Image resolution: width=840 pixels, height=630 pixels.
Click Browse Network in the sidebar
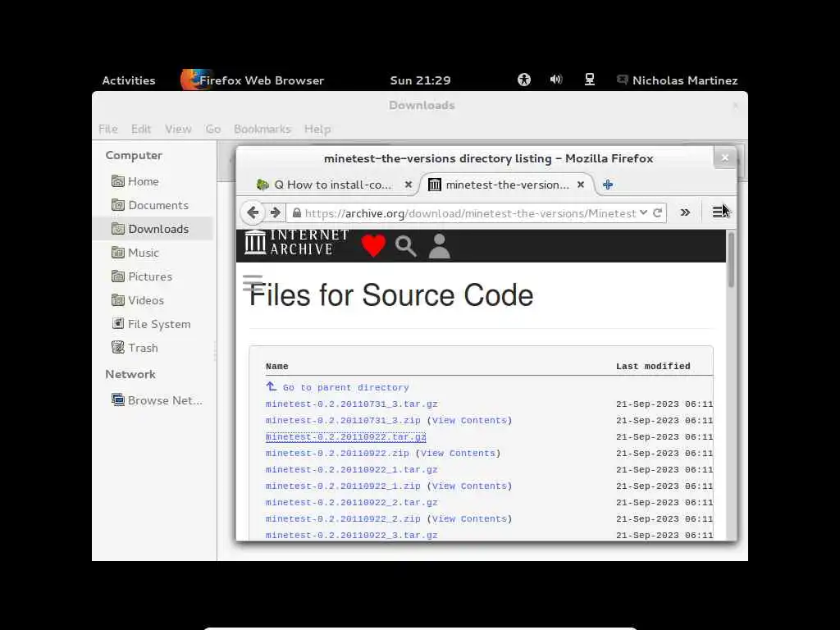point(153,400)
